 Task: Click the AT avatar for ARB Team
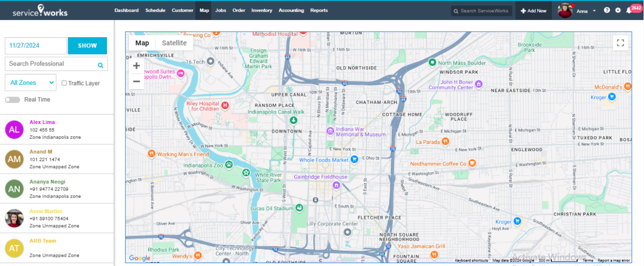[14, 248]
